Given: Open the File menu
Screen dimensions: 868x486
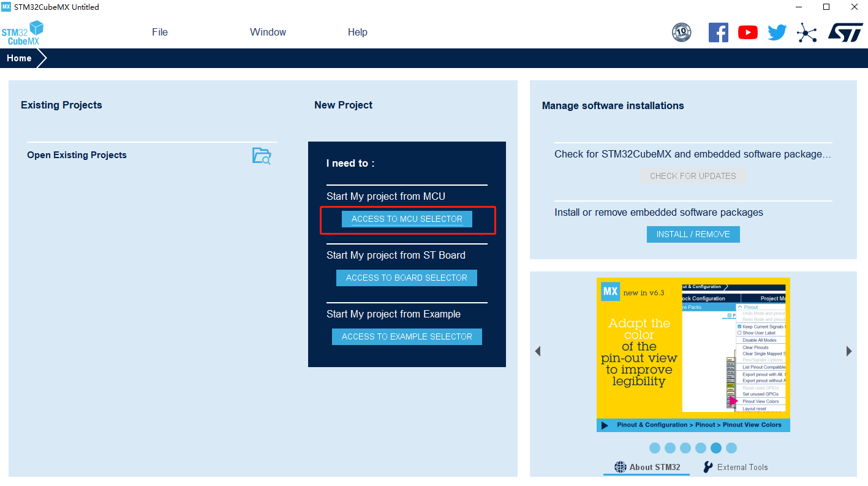Looking at the screenshot, I should pyautogui.click(x=160, y=32).
